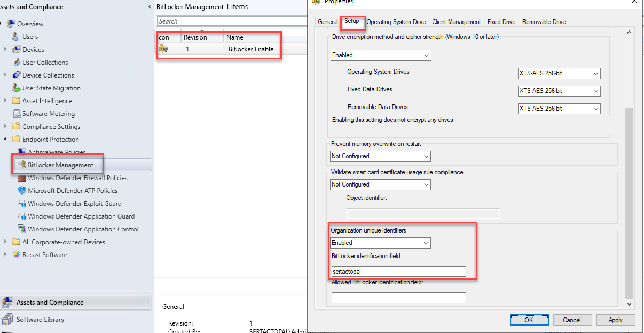Click the BitLocker Management key icon
644x333 pixels.
[22, 165]
